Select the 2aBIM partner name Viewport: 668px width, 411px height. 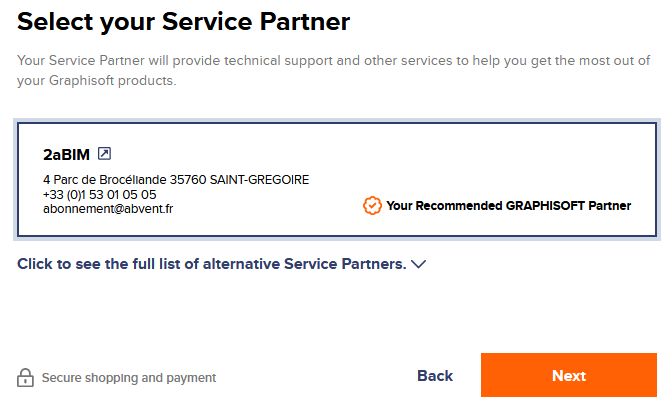(66, 155)
